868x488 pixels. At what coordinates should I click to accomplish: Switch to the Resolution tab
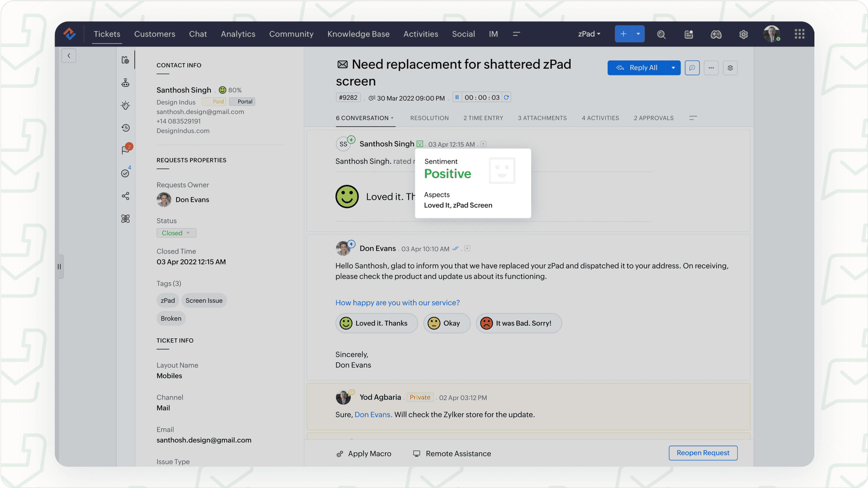click(x=429, y=118)
